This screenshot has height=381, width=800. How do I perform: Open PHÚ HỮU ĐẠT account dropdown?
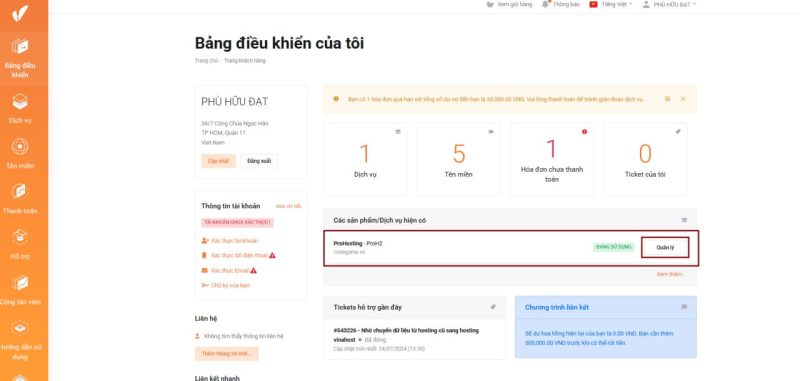pos(669,4)
